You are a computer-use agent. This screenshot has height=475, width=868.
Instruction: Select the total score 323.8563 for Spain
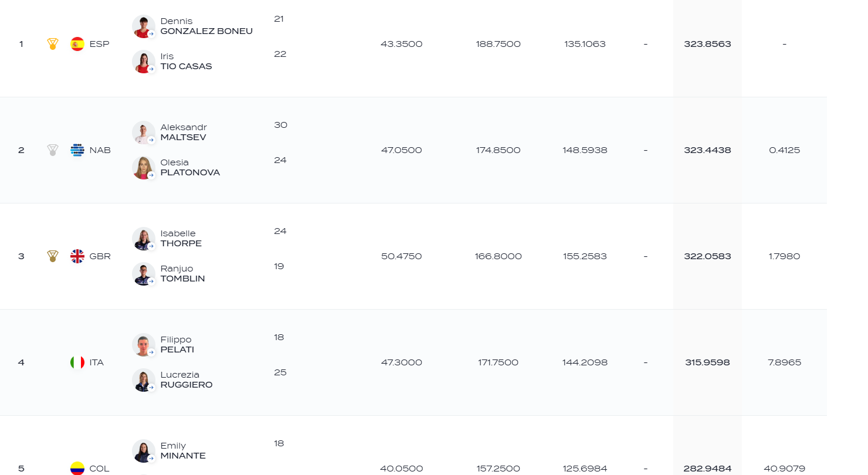[x=707, y=44]
